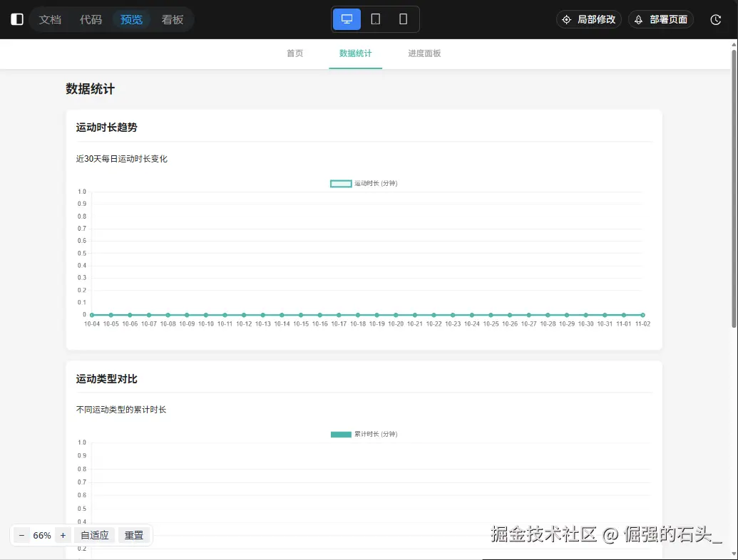Select the 预览 tab

coord(131,20)
